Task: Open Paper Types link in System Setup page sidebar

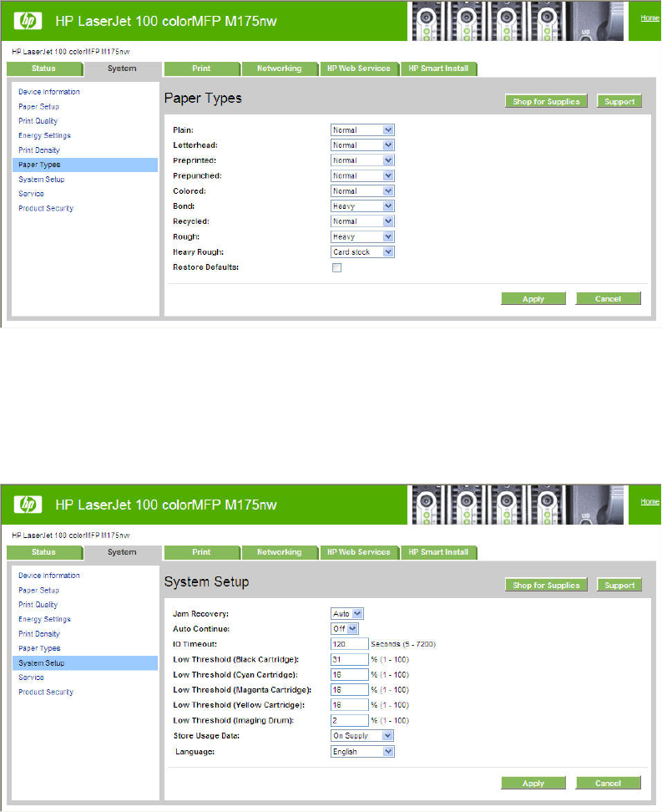Action: 39,648
